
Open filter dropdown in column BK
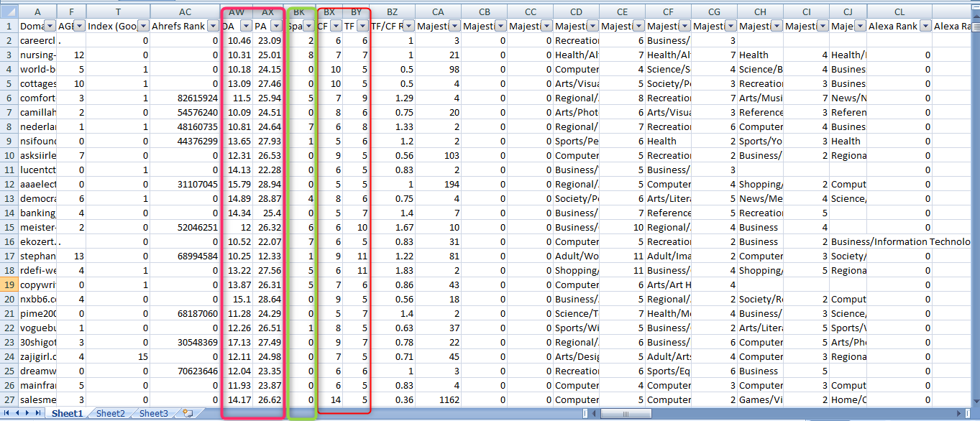[308, 26]
